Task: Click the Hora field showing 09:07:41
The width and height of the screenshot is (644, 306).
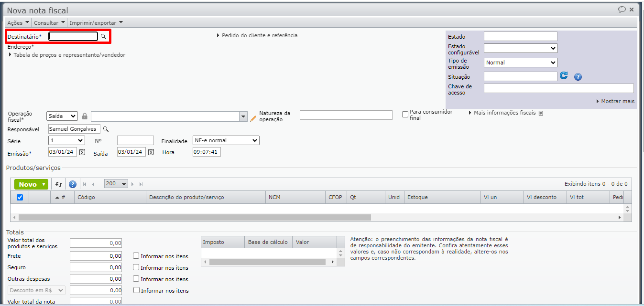Action: coord(207,152)
